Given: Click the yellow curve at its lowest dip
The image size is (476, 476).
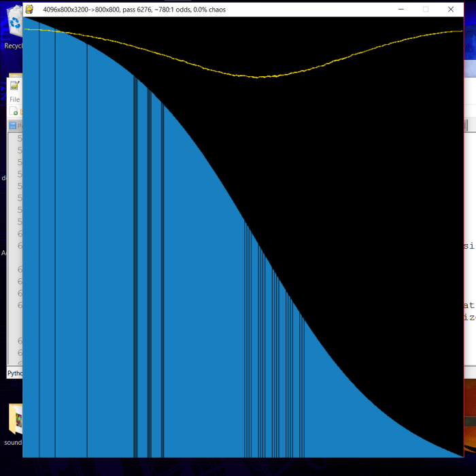Looking at the screenshot, I should (x=258, y=77).
